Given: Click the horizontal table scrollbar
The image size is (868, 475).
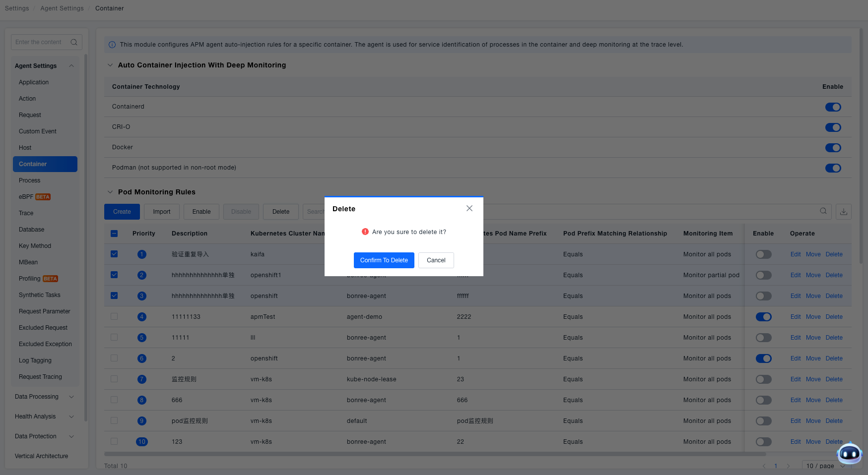Looking at the screenshot, I should [435, 454].
